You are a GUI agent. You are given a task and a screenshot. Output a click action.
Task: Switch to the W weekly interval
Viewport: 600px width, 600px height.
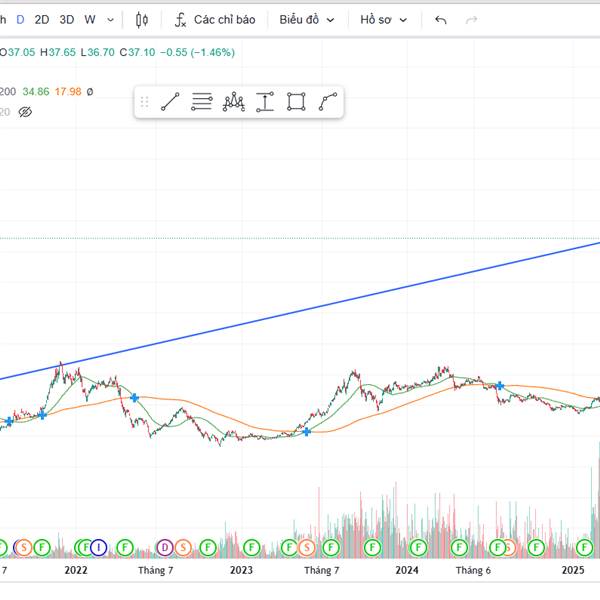(x=90, y=20)
